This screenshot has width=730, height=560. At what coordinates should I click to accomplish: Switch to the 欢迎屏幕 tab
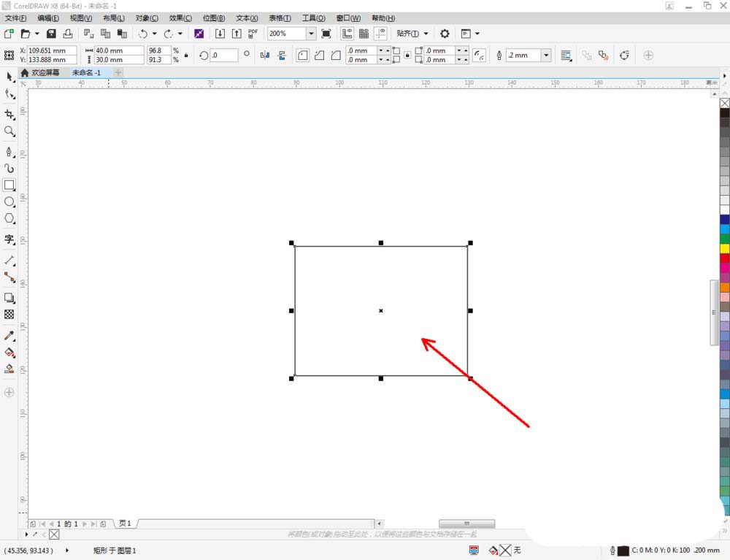click(x=45, y=73)
